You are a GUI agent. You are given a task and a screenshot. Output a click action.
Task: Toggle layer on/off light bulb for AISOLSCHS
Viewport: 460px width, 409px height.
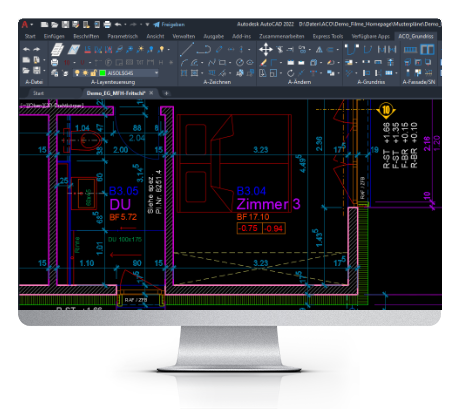(77, 73)
